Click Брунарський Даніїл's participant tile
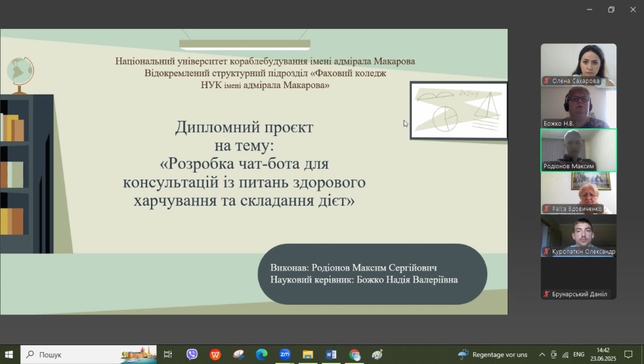 579,278
